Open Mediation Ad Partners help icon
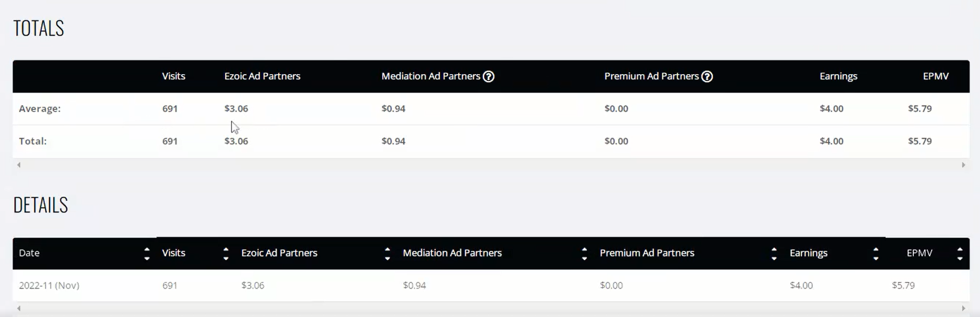This screenshot has height=317, width=980. click(x=488, y=76)
